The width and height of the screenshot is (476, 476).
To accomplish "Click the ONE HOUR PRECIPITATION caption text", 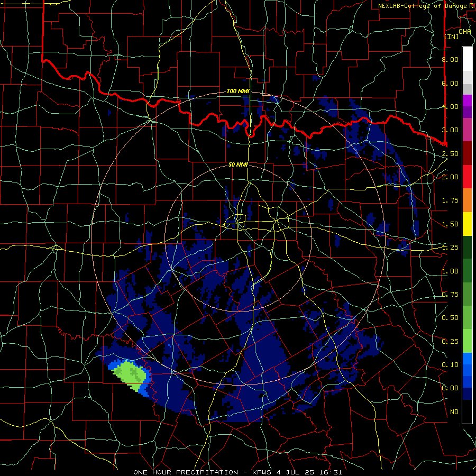I will [186, 472].
